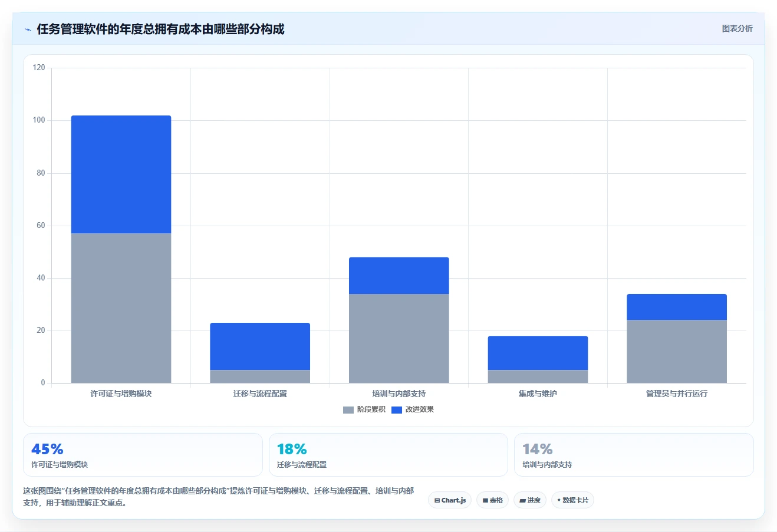Click the gray 阶段累积 bar segment for 许可证与增购模块
The height and width of the screenshot is (532, 777).
121,308
